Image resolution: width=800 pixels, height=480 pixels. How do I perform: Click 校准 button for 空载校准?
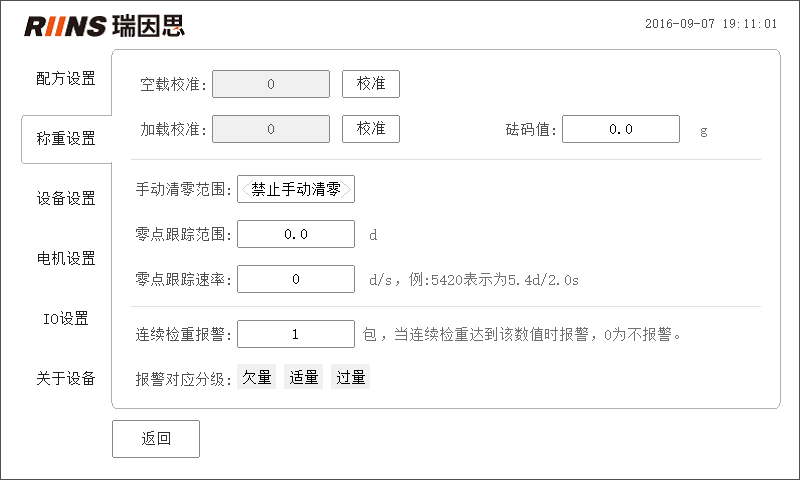click(x=371, y=84)
